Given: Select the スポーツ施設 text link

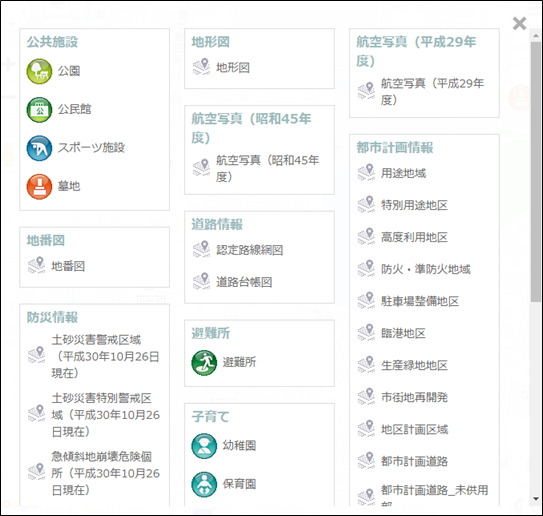Looking at the screenshot, I should point(91,148).
